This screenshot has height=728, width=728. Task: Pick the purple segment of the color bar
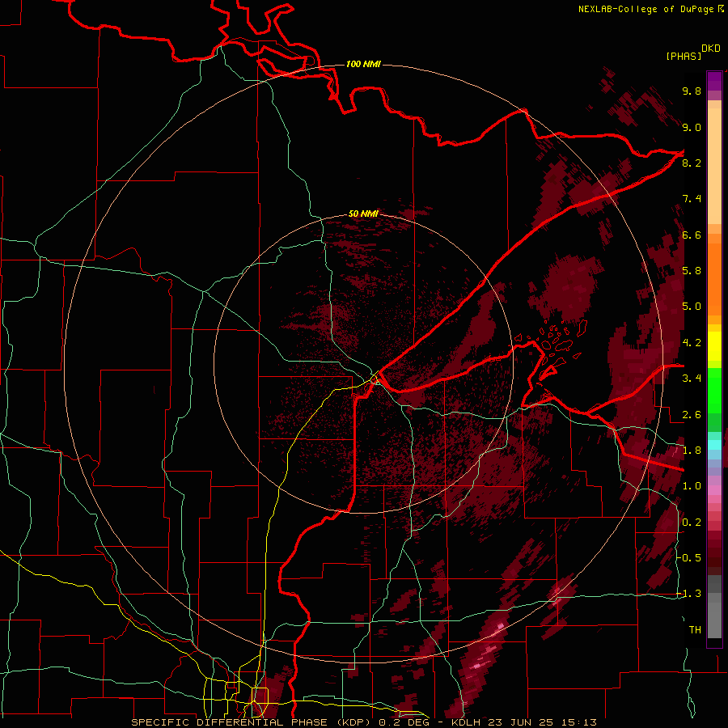[x=714, y=81]
